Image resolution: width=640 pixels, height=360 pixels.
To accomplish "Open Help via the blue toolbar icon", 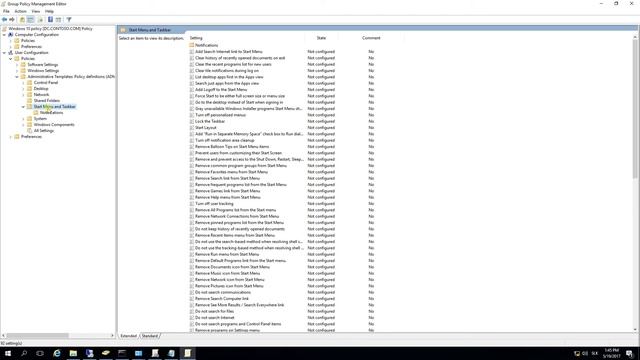I will click(50, 20).
